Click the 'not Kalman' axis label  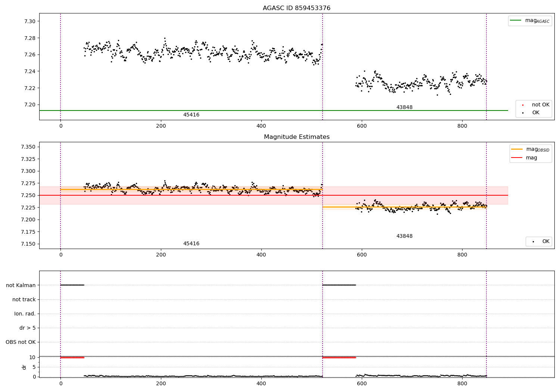coord(21,286)
